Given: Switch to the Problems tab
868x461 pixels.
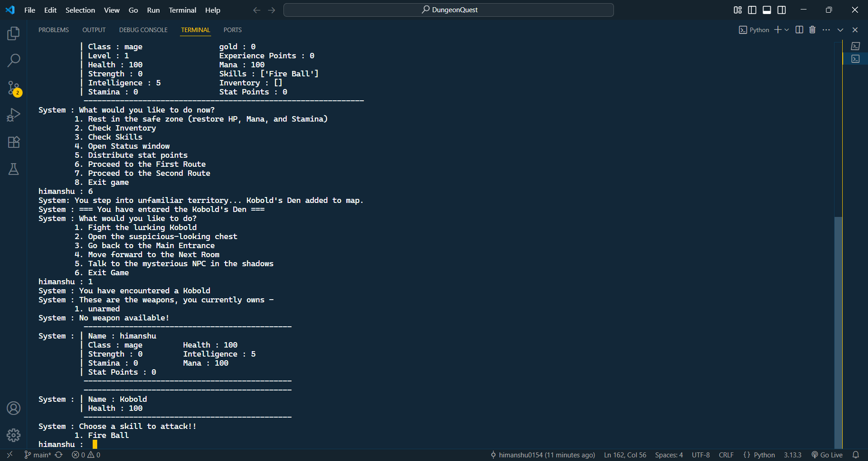Looking at the screenshot, I should click(54, 30).
